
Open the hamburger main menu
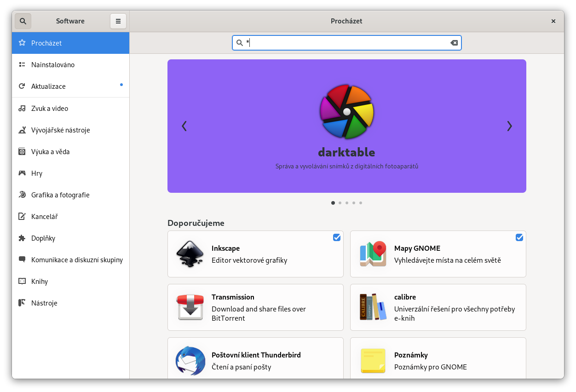click(118, 21)
